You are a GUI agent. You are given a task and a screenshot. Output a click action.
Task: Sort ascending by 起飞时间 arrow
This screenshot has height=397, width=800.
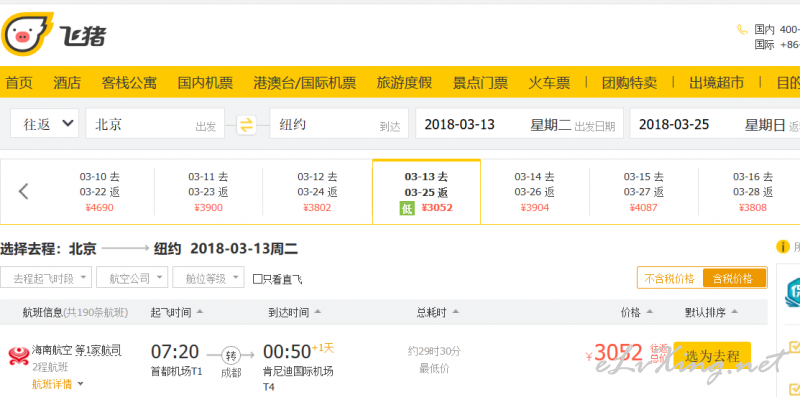click(199, 312)
